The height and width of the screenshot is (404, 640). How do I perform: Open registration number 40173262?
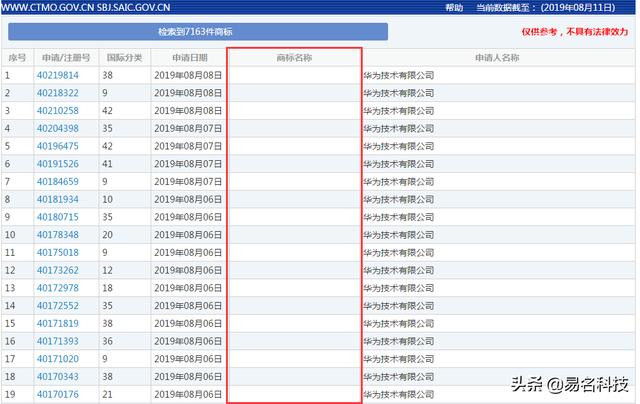[58, 271]
